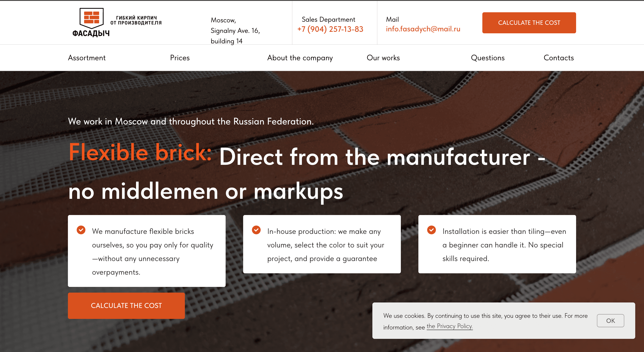The width and height of the screenshot is (644, 352).
Task: Click the "Гибкий кирпич от производителя" tagline
Action: pos(136,20)
